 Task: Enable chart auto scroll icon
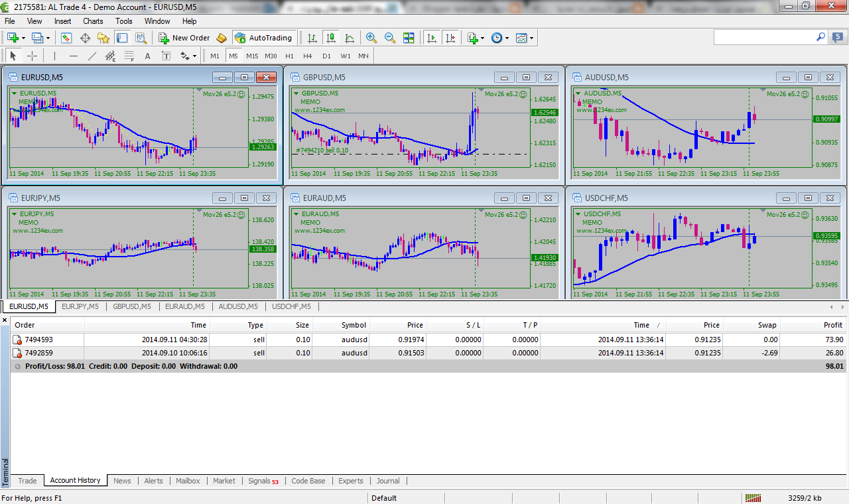[432, 38]
